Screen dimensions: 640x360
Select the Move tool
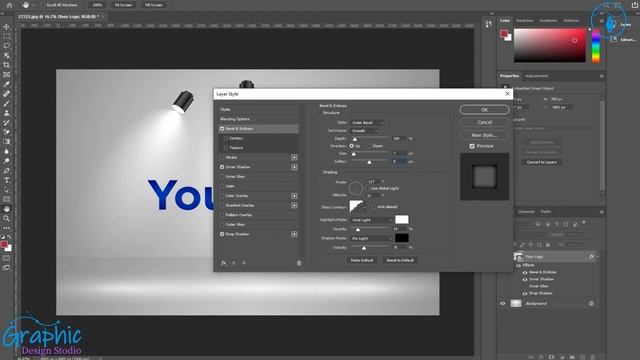[x=7, y=27]
